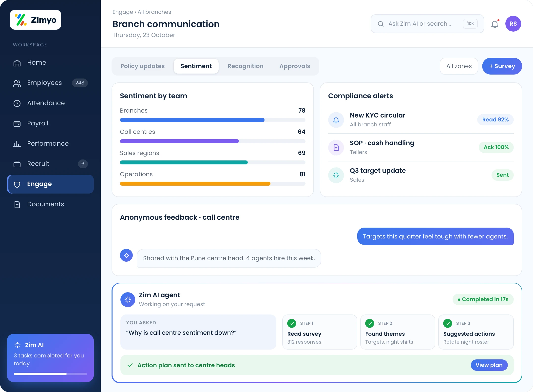Click the View plan button
Screen dimensions: 533x392
tap(489, 365)
